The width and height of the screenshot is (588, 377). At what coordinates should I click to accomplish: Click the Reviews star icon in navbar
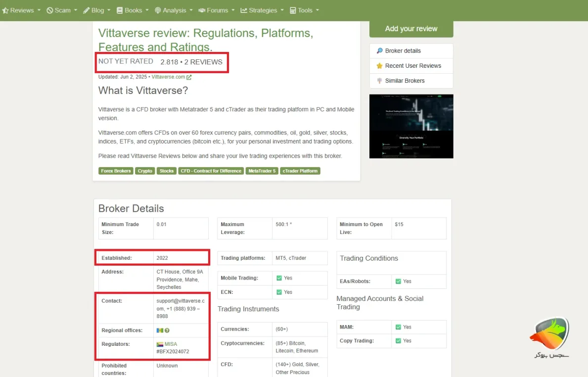(5, 10)
